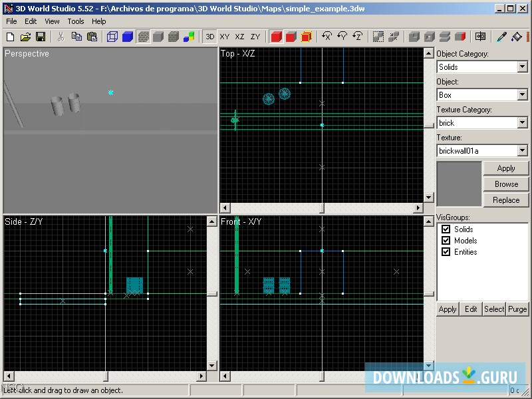Click the Save floppy disk icon
Viewport: 532px width, 399px height.
click(x=41, y=37)
